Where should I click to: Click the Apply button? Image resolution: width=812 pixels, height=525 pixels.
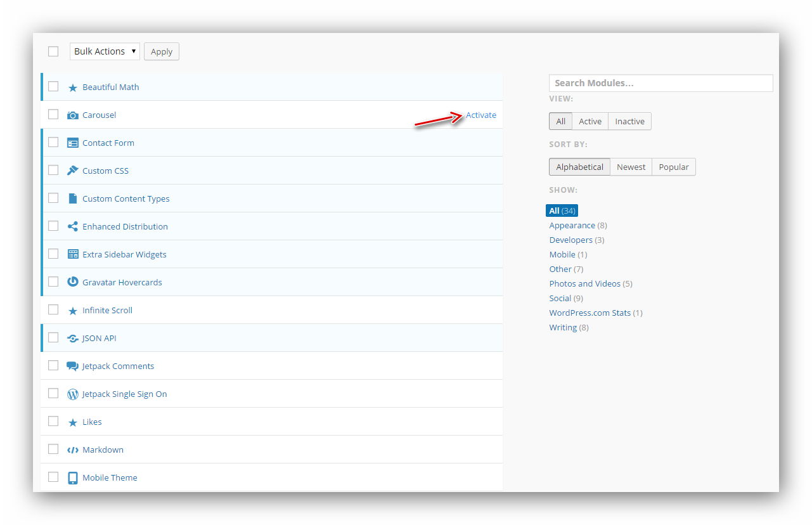point(162,51)
